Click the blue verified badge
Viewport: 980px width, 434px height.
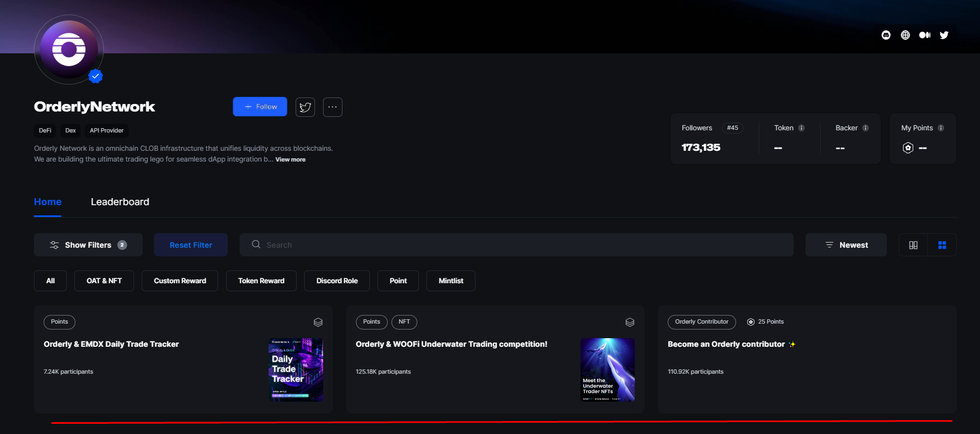(x=96, y=76)
